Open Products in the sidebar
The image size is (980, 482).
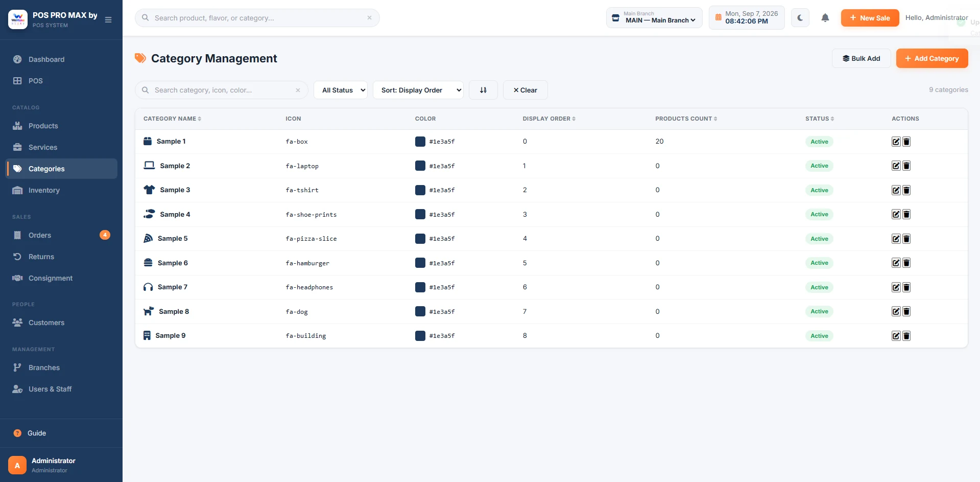[61, 126]
